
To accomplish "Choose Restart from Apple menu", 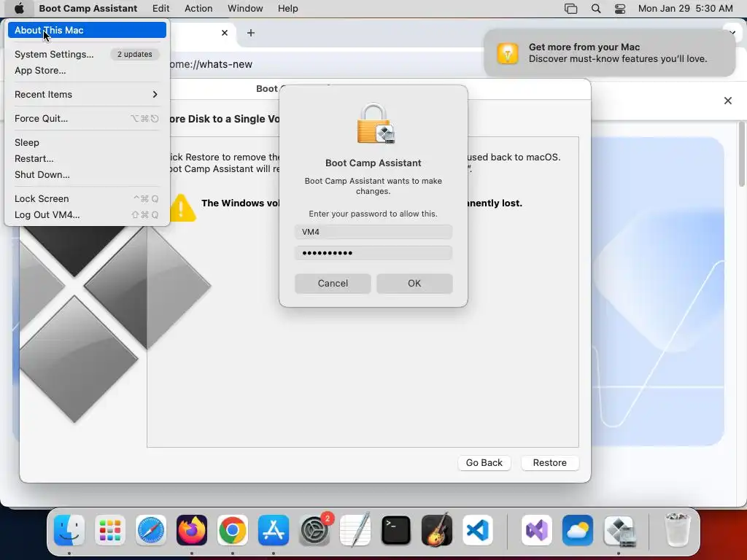I will (x=87, y=158).
